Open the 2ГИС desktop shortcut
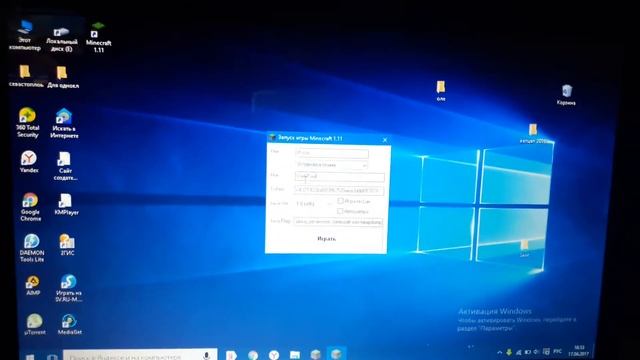This screenshot has width=640, height=360. (x=67, y=245)
